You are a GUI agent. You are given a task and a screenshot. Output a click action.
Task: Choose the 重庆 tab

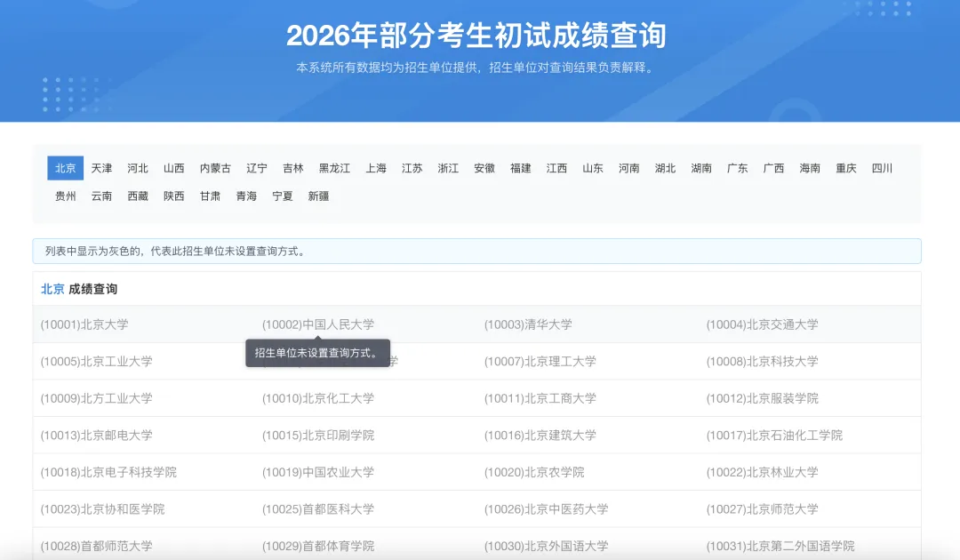click(x=846, y=168)
